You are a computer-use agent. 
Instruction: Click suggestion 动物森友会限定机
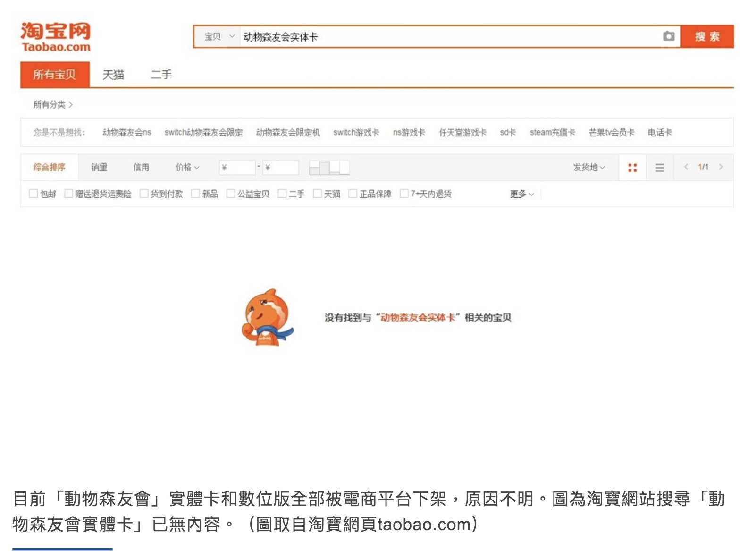click(288, 133)
